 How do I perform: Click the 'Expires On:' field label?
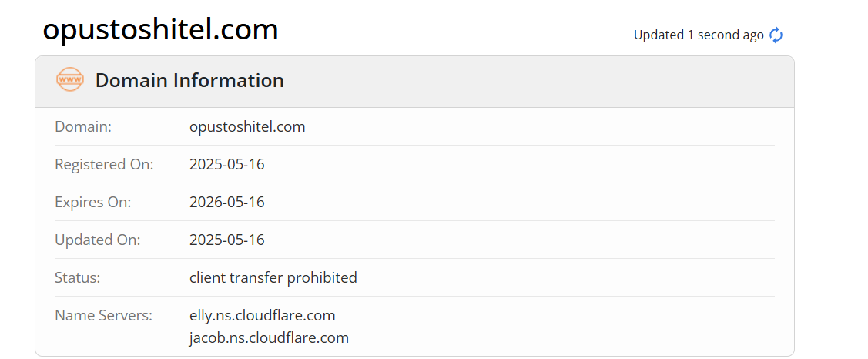[93, 202]
